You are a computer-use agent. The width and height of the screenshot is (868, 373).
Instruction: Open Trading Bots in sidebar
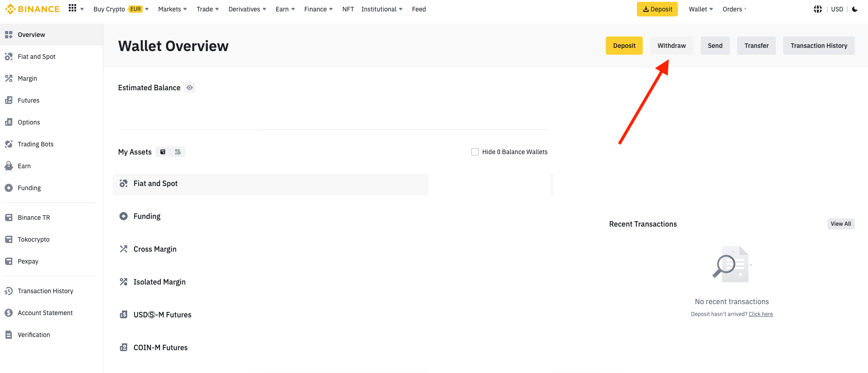click(36, 144)
